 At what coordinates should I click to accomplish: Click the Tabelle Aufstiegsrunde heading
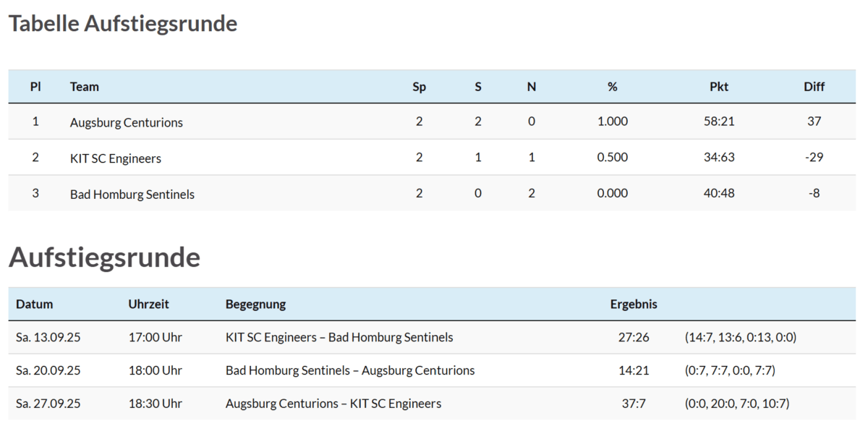(123, 24)
